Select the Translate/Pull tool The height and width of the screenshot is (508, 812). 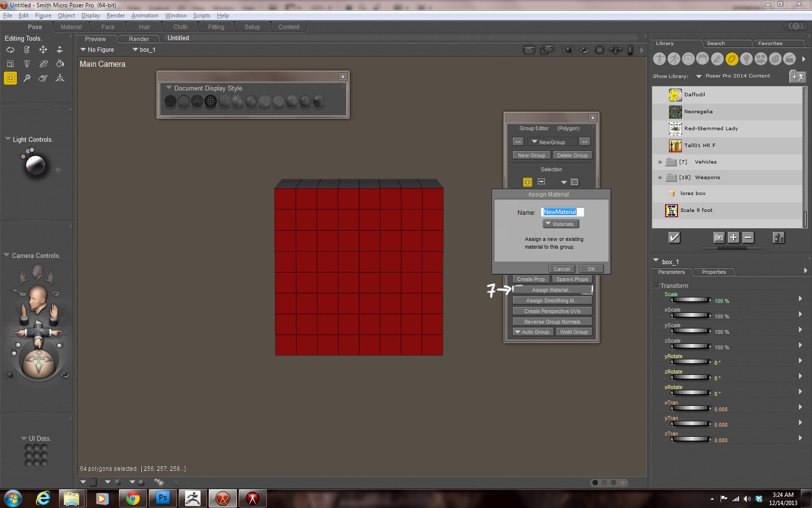click(43, 50)
